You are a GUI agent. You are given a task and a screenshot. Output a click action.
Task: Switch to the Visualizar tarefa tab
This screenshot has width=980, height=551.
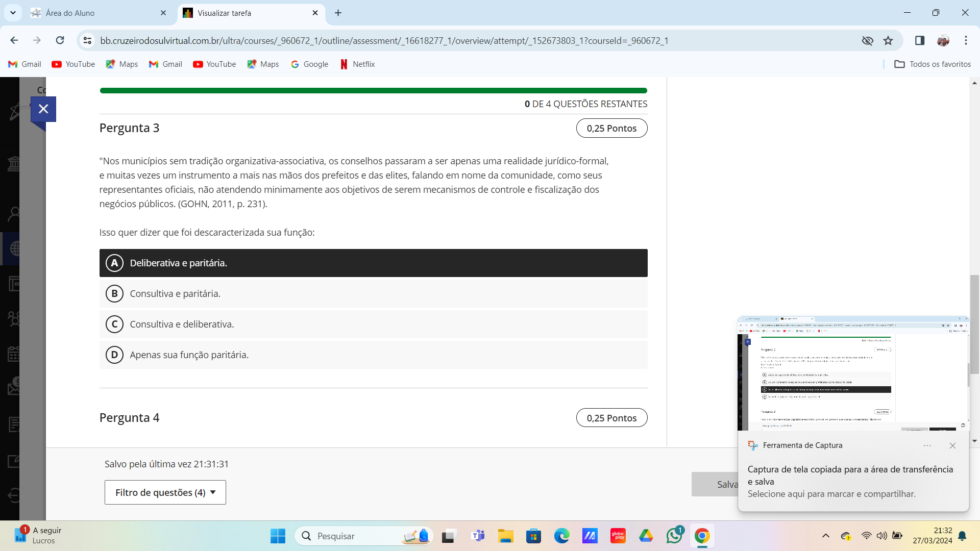(x=251, y=13)
